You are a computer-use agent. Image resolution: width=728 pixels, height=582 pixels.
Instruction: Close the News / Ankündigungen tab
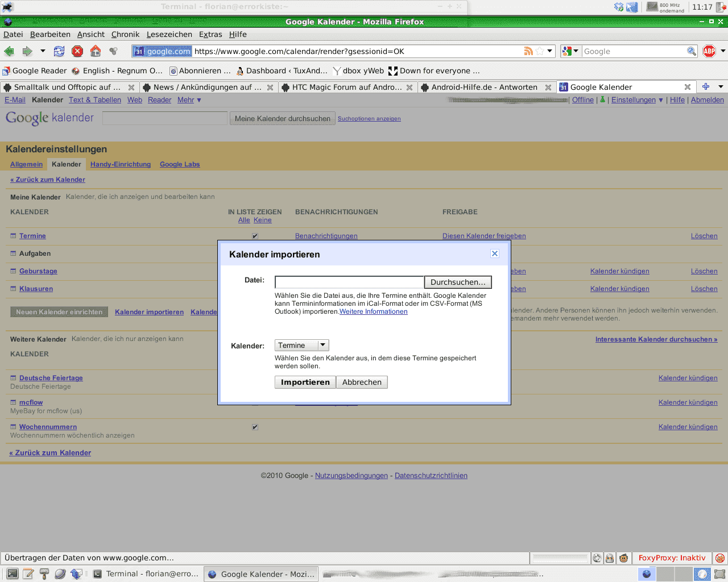point(270,88)
